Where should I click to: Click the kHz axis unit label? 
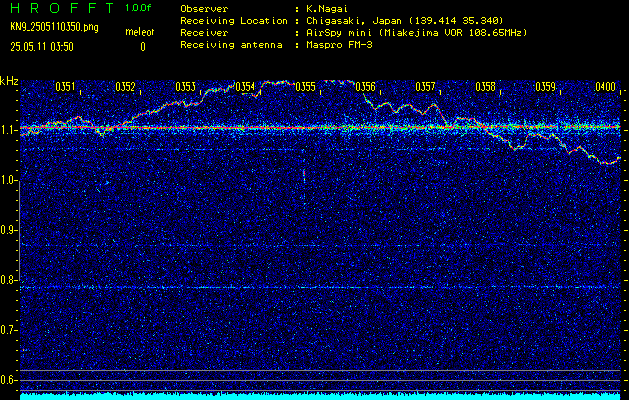click(9, 81)
